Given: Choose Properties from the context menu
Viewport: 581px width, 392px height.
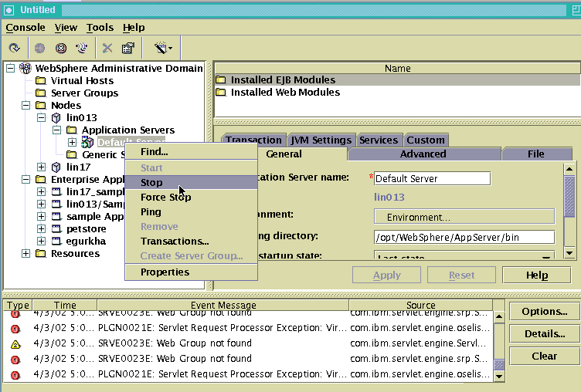Looking at the screenshot, I should click(191, 272).
